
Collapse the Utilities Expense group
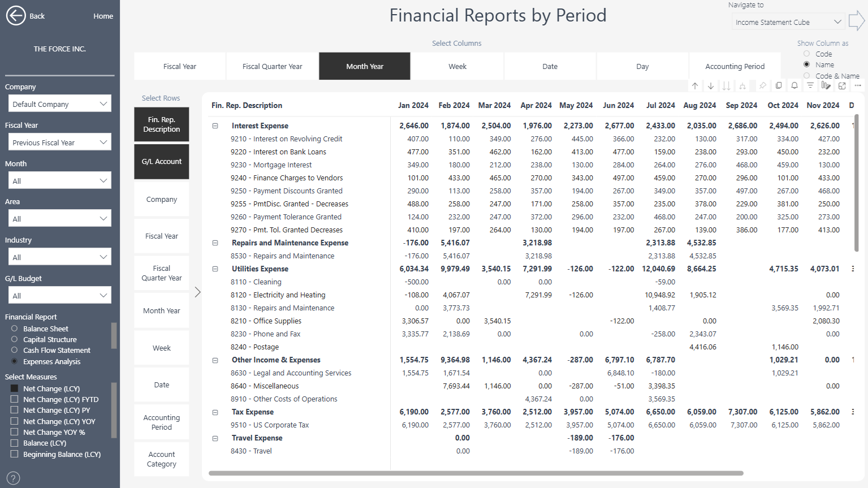coord(215,269)
